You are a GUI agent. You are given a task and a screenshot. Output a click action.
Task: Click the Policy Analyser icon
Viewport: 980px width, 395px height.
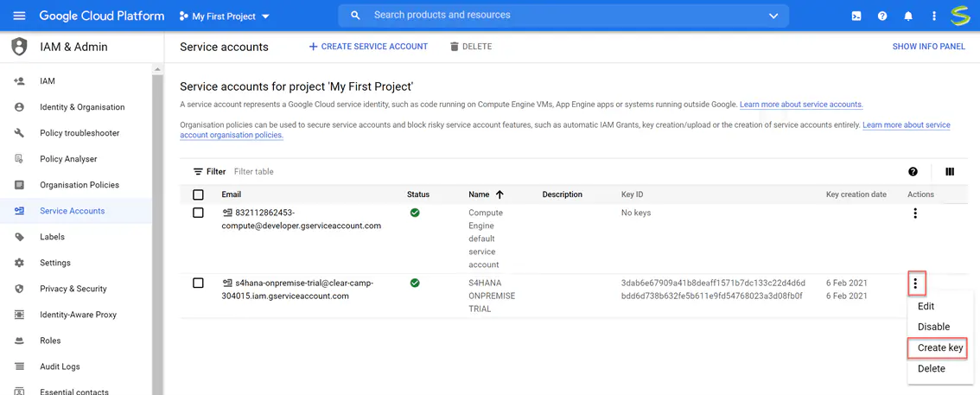click(19, 159)
